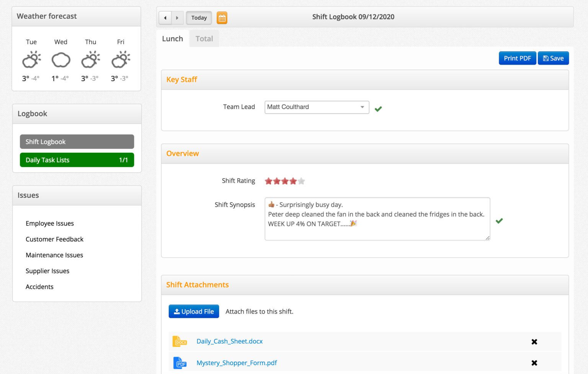The image size is (588, 374).
Task: Select the Lunch tab
Action: point(173,39)
